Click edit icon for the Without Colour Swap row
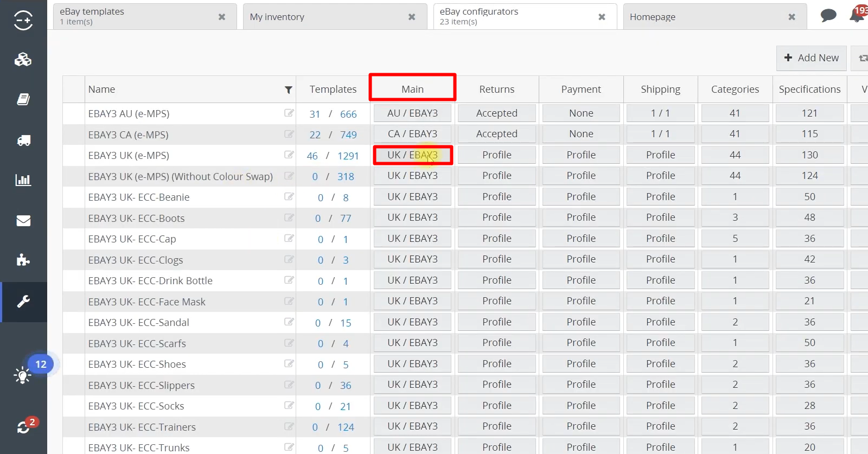Screen dimensions: 868x454 click(289, 176)
